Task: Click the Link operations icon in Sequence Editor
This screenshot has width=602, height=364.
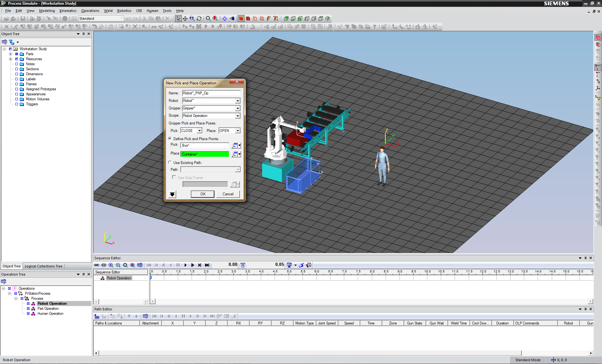Action: click(97, 265)
